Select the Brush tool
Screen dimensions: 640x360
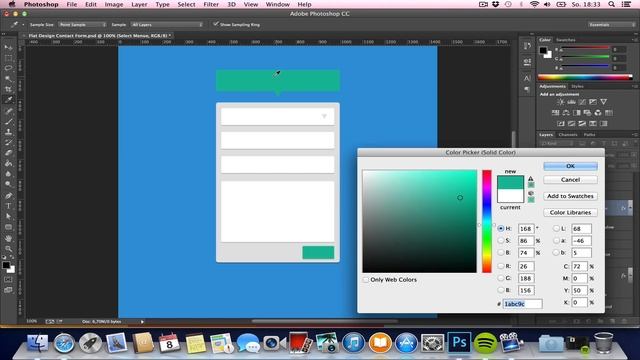tap(8, 122)
